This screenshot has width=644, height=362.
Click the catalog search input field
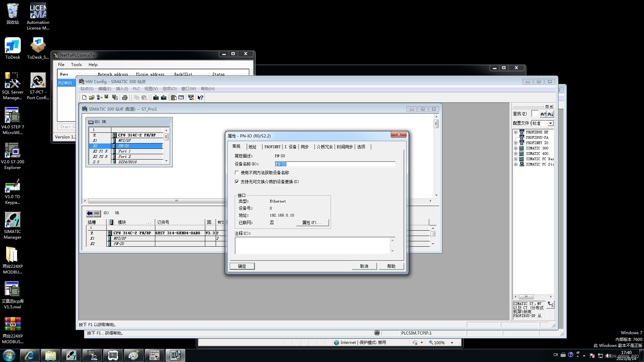(x=535, y=114)
